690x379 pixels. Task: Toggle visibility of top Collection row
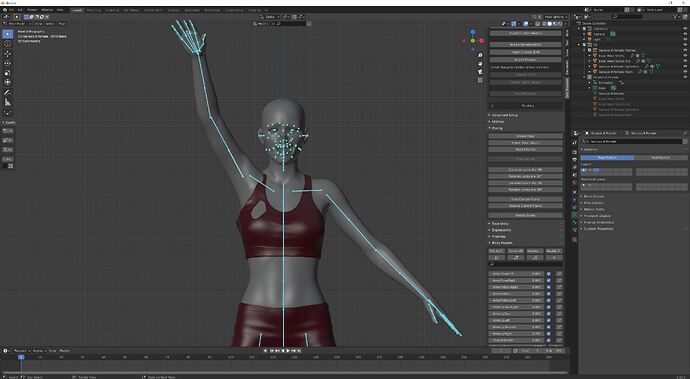685,29
